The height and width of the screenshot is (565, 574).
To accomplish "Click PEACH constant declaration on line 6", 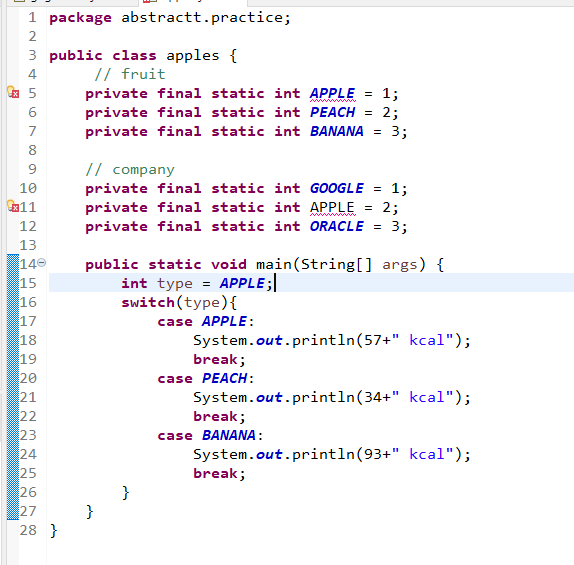I will pyautogui.click(x=332, y=112).
